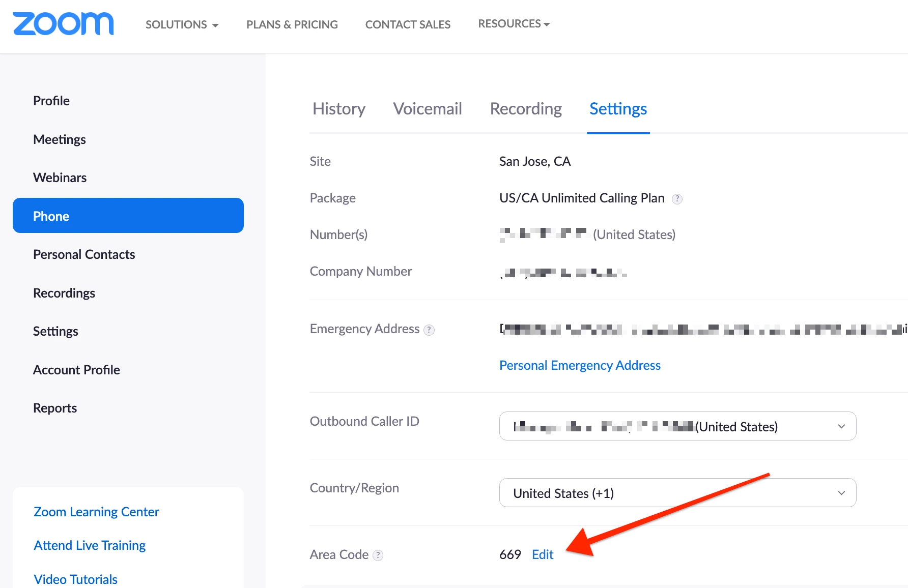Image resolution: width=908 pixels, height=588 pixels.
Task: Click the area code value 669
Action: 510,554
